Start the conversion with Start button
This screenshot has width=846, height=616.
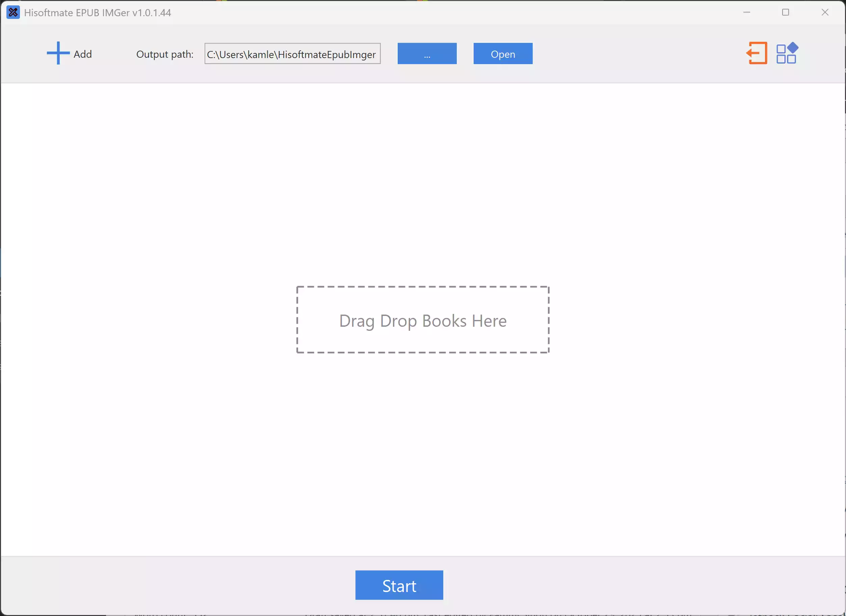pyautogui.click(x=399, y=585)
